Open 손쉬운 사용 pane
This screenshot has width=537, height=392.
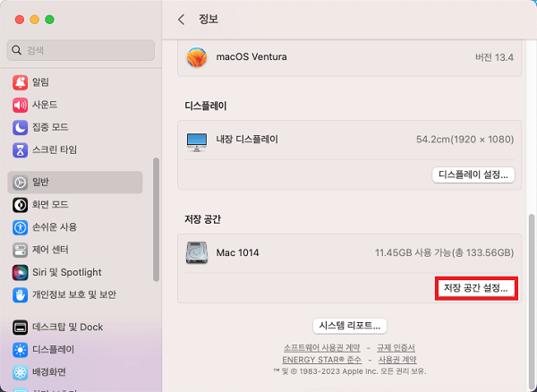75,227
